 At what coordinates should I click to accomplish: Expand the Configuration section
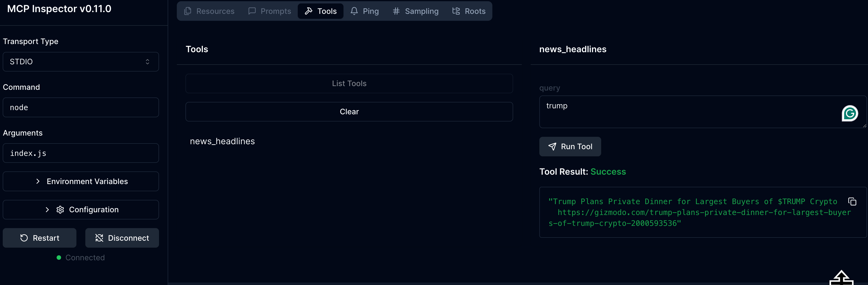click(81, 210)
